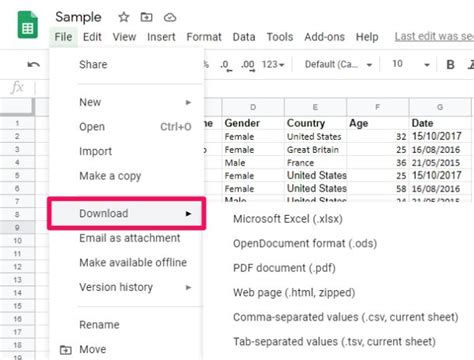Click the age 36 cell
Viewport: 474px width, 360px height.
[378, 163]
